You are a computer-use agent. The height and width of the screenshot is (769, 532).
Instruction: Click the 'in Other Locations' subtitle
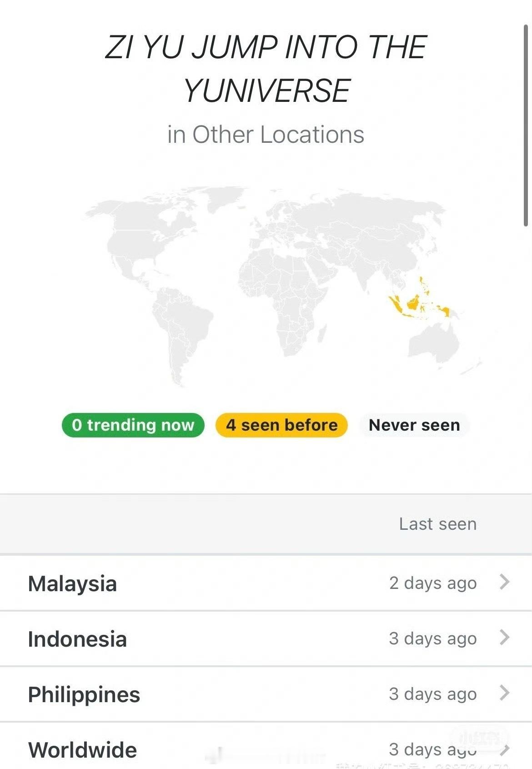266,135
